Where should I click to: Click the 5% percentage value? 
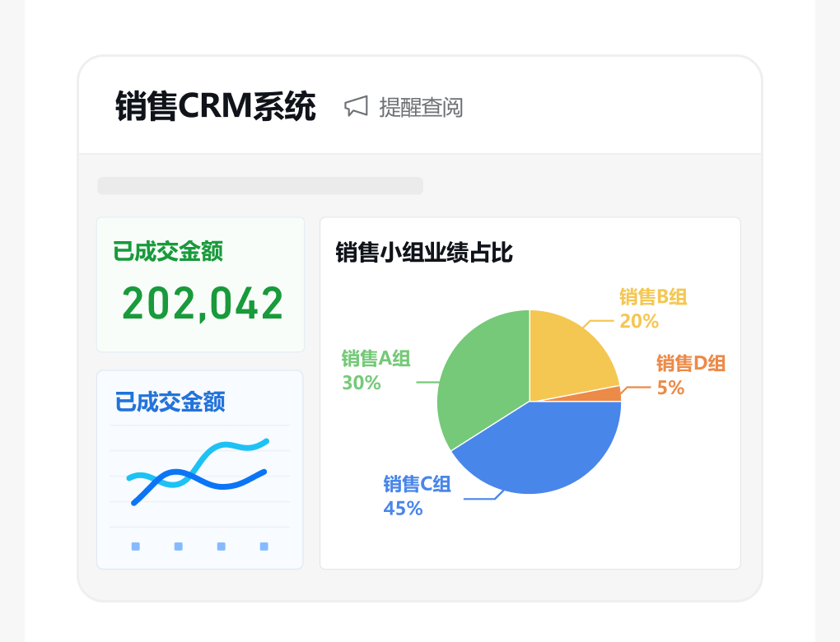click(x=670, y=388)
